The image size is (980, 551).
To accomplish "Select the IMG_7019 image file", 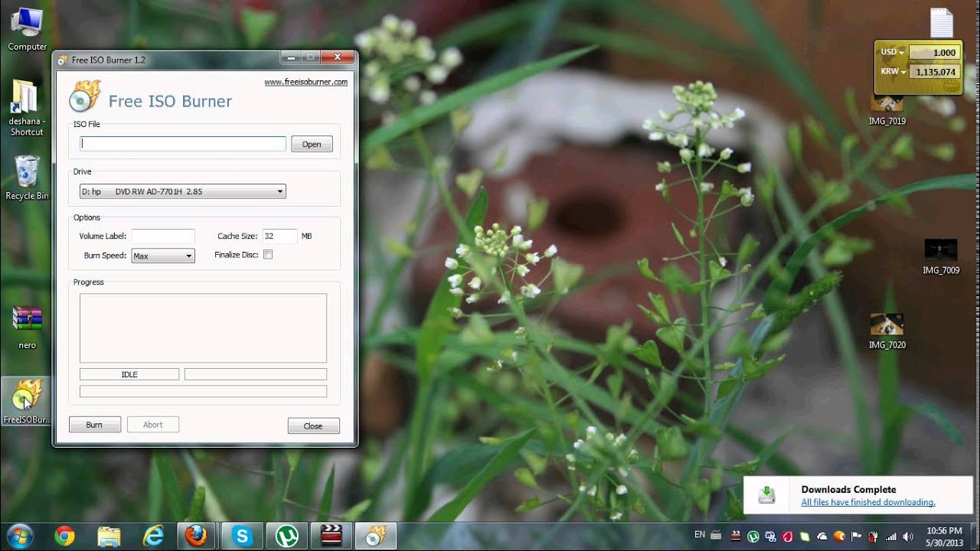I will pyautogui.click(x=887, y=109).
